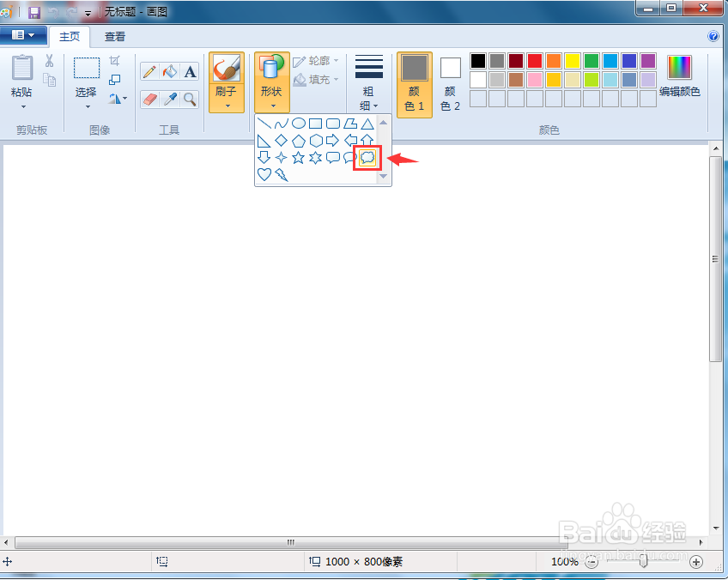Choose the Heart shape
Viewport: 728px width, 580px height.
pos(264,175)
